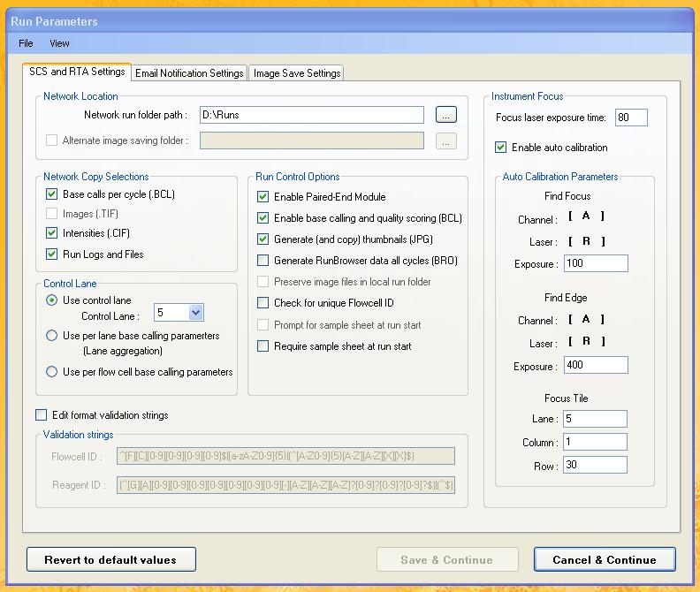Toggle Generate (and copy) thumbnails (JPG)
Screen dimensions: 700x592
click(x=263, y=239)
